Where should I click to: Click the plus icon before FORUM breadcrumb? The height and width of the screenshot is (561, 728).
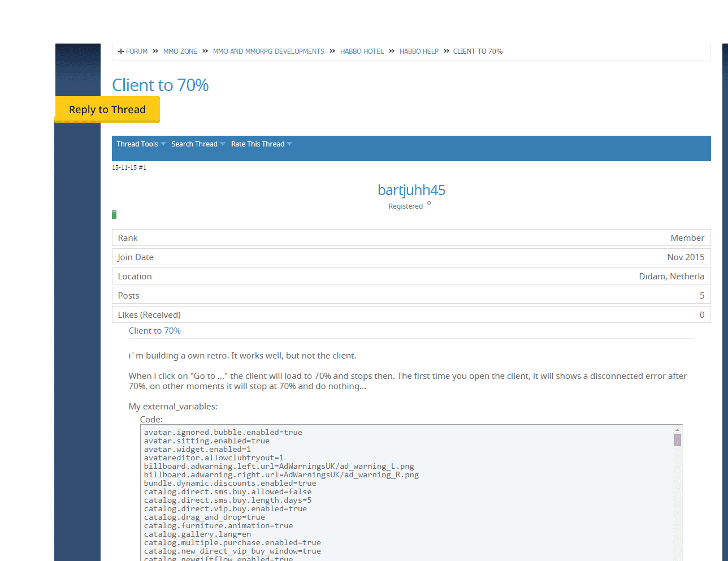pyautogui.click(x=121, y=51)
